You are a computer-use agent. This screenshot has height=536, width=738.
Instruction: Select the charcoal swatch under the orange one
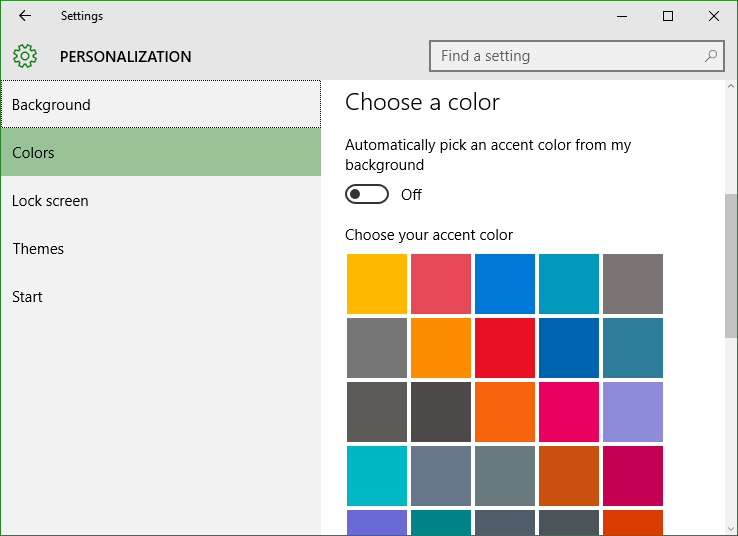point(441,412)
